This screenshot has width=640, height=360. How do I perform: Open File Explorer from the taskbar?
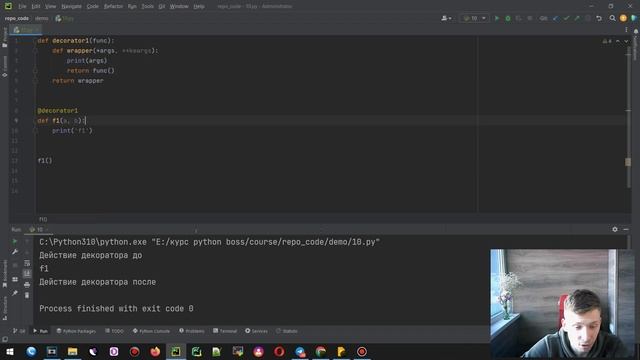pos(73,351)
